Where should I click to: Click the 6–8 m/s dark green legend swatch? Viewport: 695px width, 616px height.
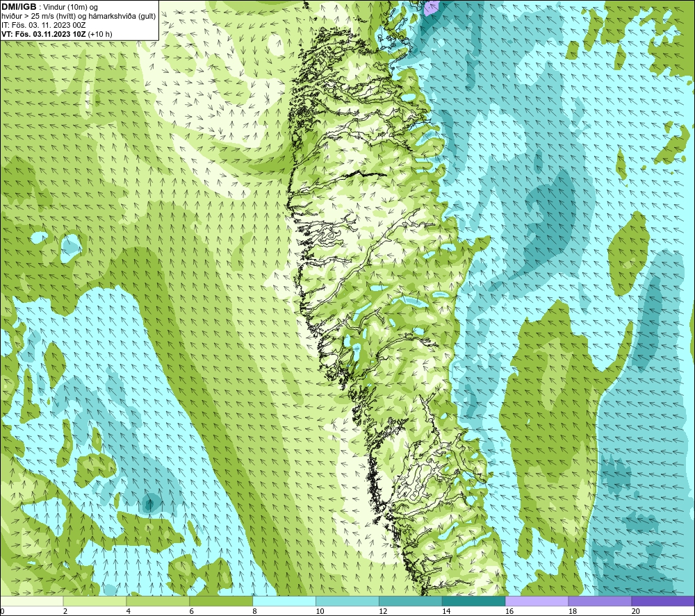point(221,601)
